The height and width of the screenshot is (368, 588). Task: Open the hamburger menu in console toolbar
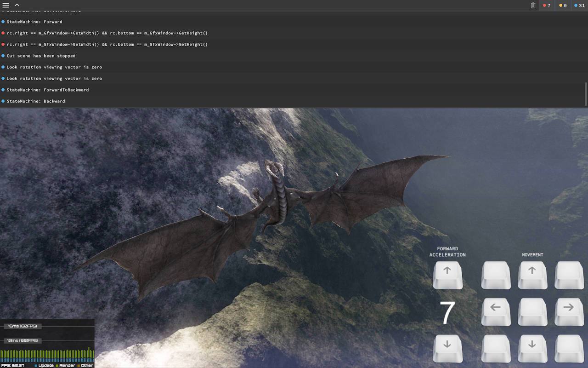click(x=6, y=6)
